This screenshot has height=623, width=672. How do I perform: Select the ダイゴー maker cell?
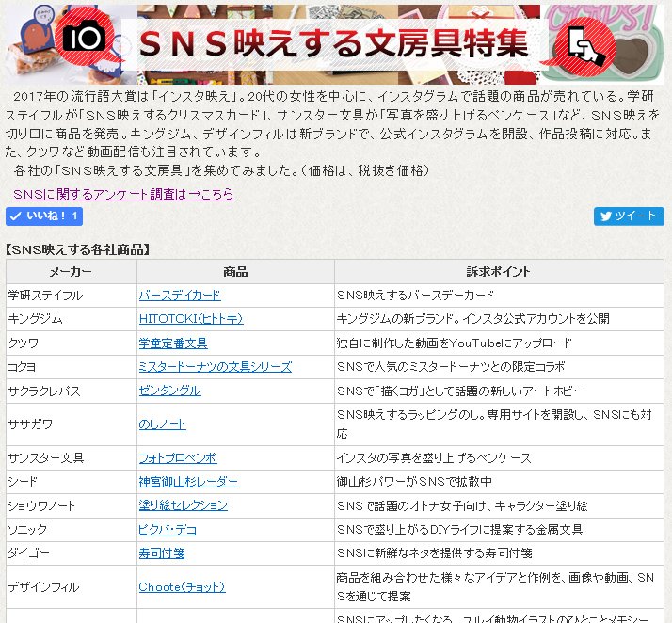72,553
